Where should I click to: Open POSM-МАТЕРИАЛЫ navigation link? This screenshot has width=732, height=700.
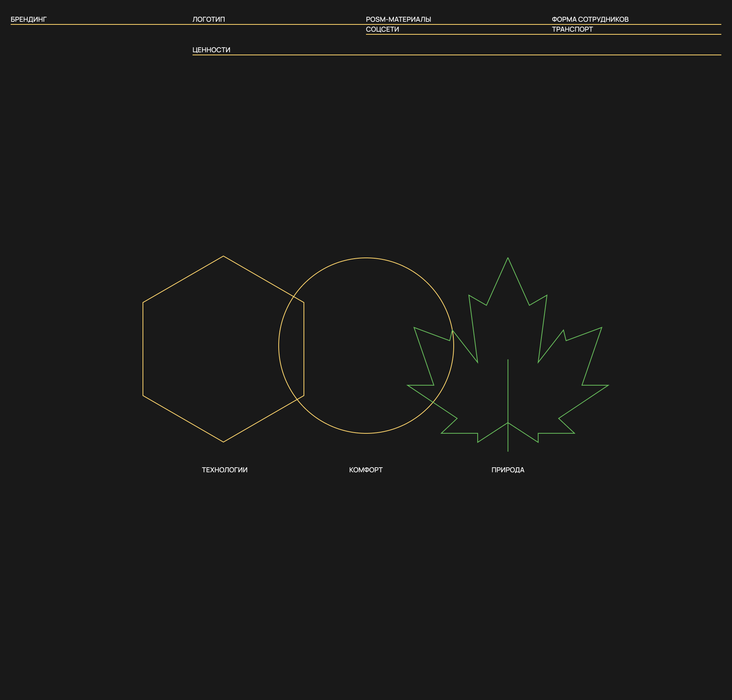pos(398,19)
